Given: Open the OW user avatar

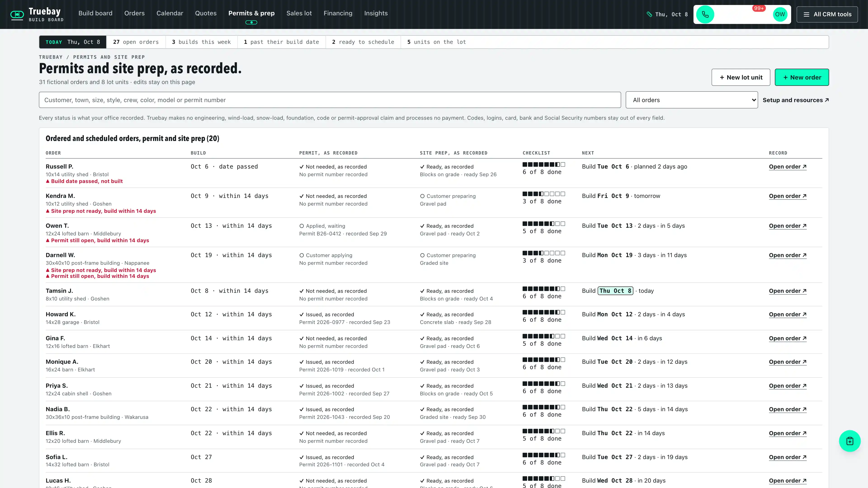Looking at the screenshot, I should coord(780,14).
